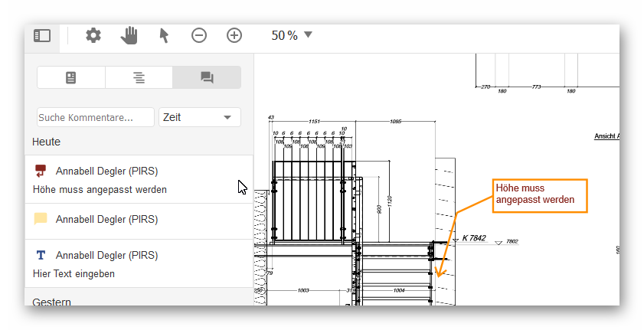
Task: Select the orange callout box on drawing
Action: (x=539, y=195)
